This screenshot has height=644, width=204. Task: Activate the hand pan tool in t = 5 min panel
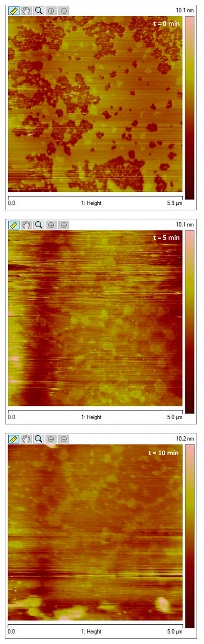(x=26, y=225)
